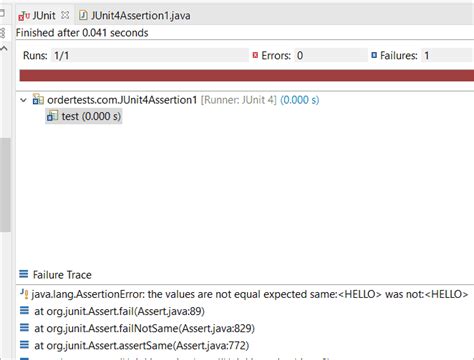Select the Assert.assertSame(Assert.java:772) stack frame

[142, 346]
